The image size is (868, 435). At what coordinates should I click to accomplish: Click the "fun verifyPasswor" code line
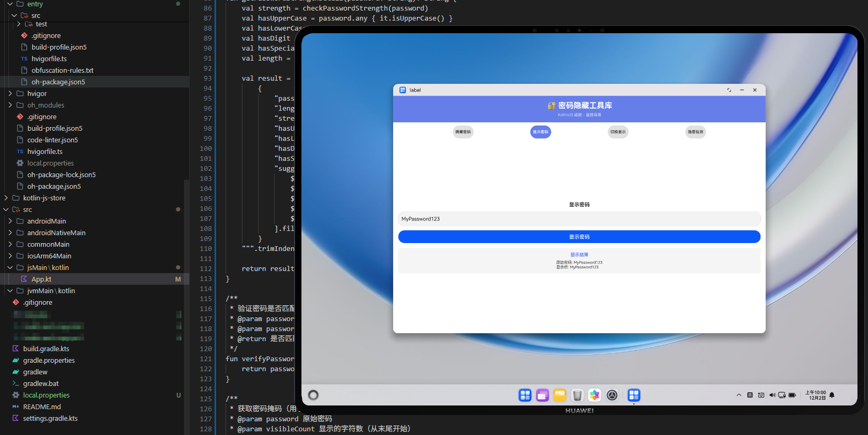point(260,359)
